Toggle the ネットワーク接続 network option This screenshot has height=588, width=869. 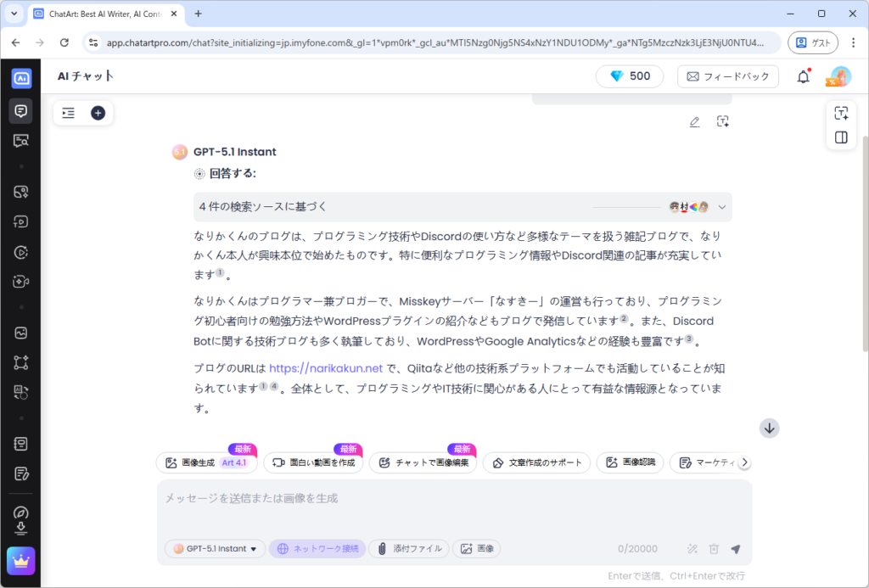(318, 549)
